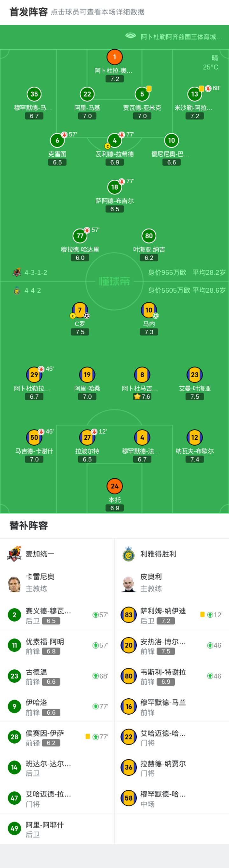Open 萨利姆-纳伊迪 number 83 substitute entry
The width and height of the screenshot is (229, 868).
point(172,615)
